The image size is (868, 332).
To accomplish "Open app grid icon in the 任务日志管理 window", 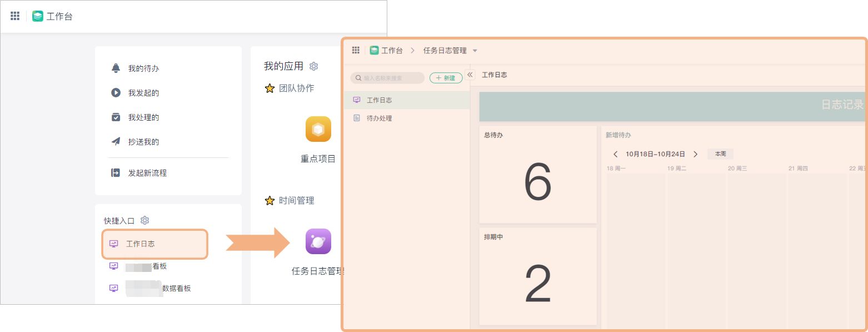I will (356, 50).
